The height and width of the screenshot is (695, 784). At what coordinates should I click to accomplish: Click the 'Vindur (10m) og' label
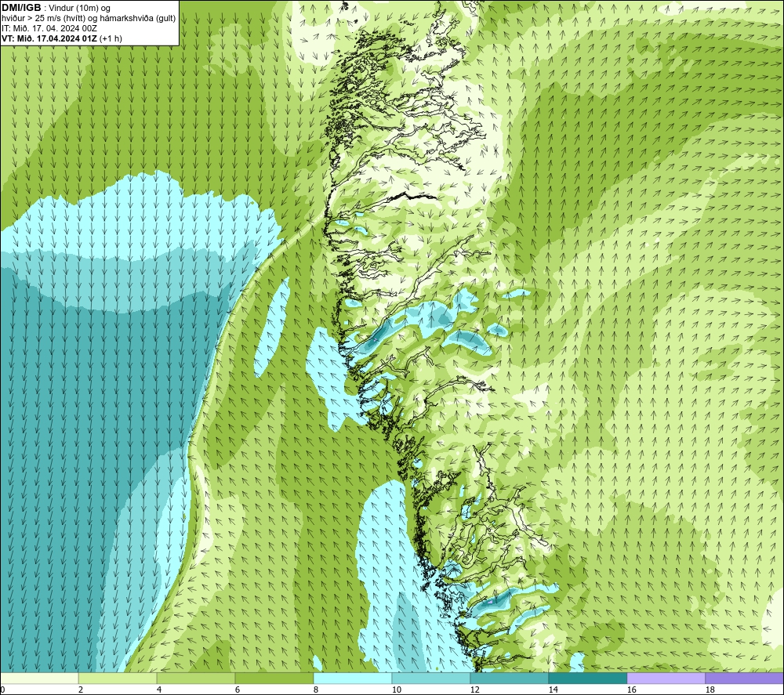pyautogui.click(x=79, y=9)
